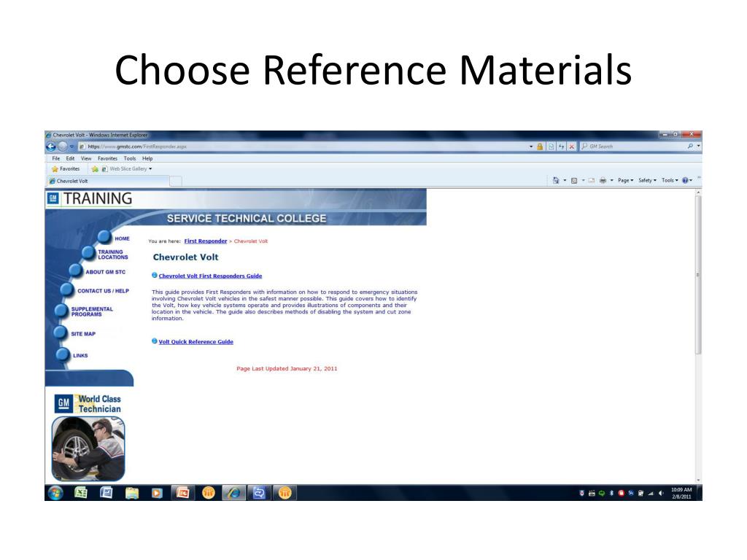Go to HOME in the site navigation
Viewport: 747px width, 560px height.
[122, 238]
